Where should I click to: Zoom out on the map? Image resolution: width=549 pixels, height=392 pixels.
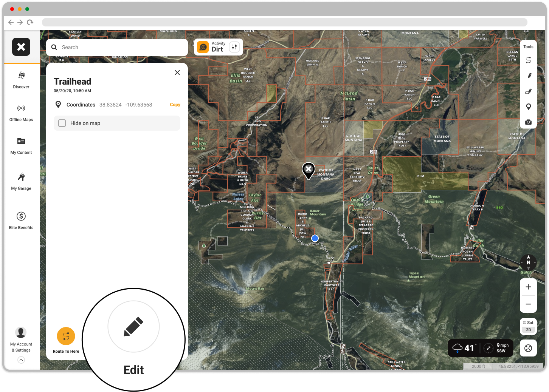(x=529, y=304)
